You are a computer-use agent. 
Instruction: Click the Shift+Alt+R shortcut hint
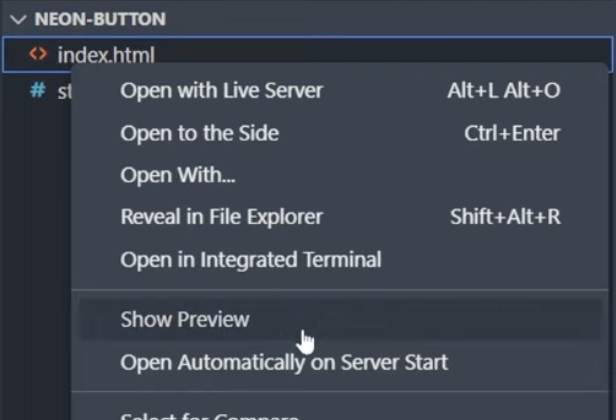[x=505, y=217]
